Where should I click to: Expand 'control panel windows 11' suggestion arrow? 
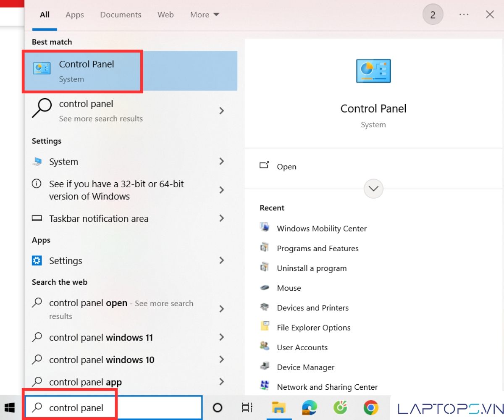[221, 337]
